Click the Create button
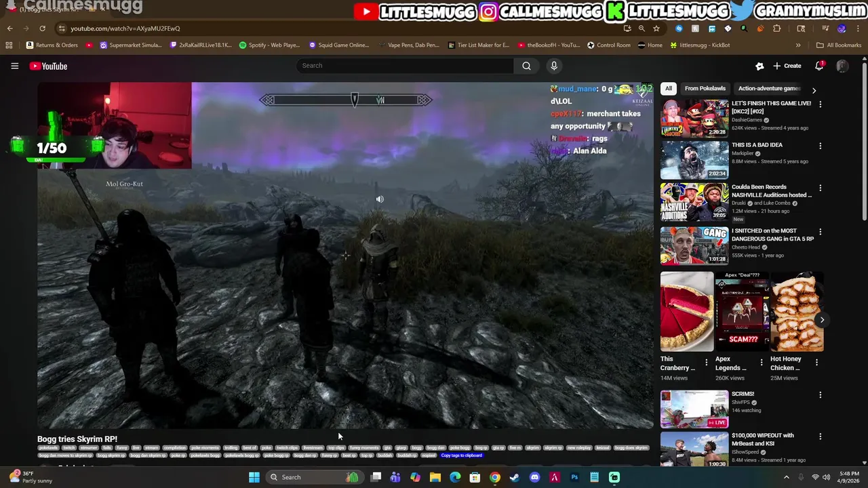This screenshot has height=488, width=868. click(x=787, y=66)
